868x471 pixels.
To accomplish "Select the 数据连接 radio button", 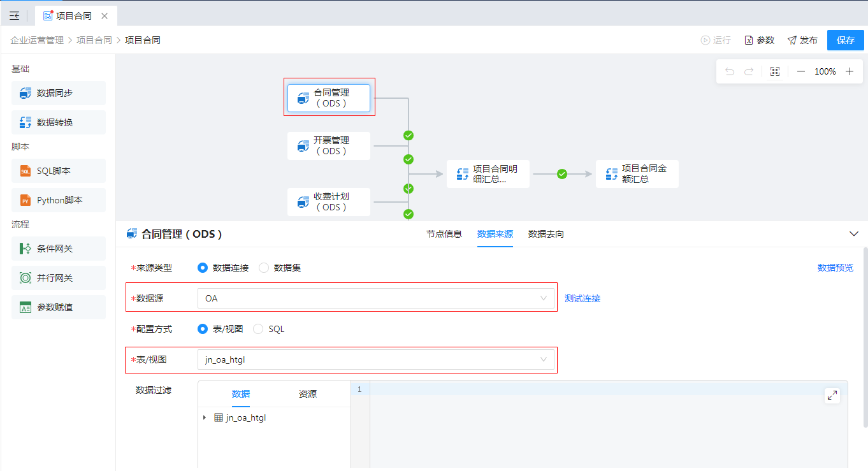I will coord(203,268).
